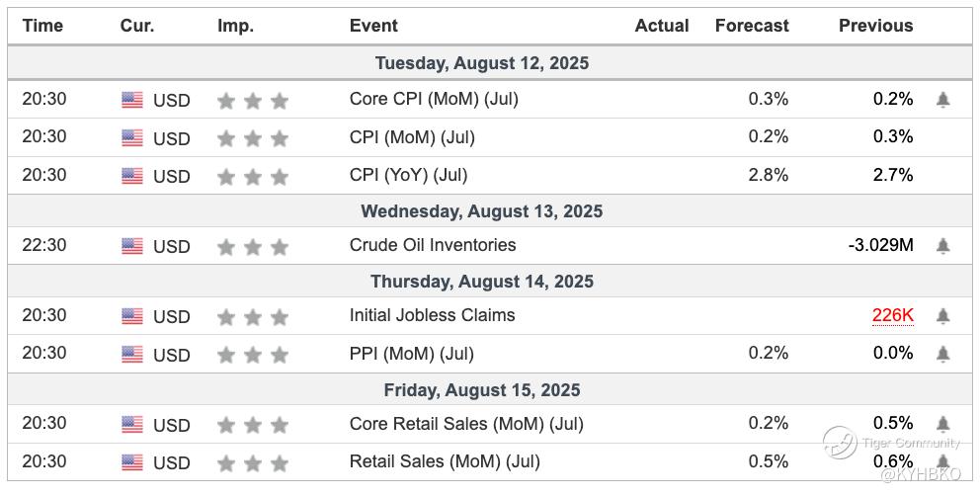Click the US flag in PPI (MoM) row
This screenshot has height=496, width=980.
[x=132, y=355]
